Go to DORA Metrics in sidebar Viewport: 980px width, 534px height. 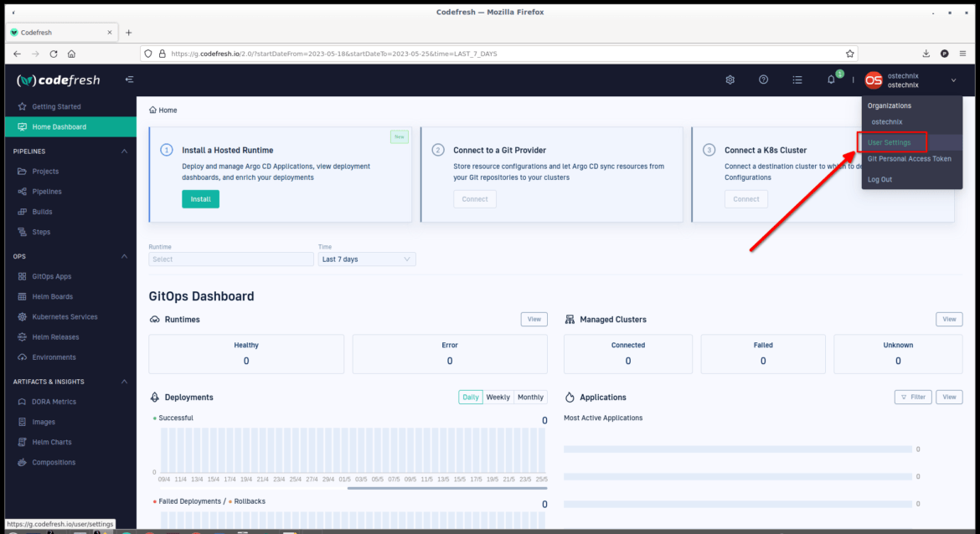tap(54, 402)
